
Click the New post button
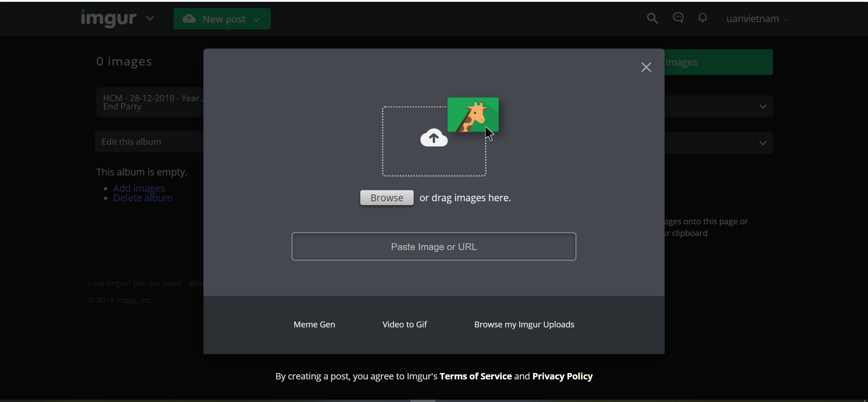click(x=222, y=19)
